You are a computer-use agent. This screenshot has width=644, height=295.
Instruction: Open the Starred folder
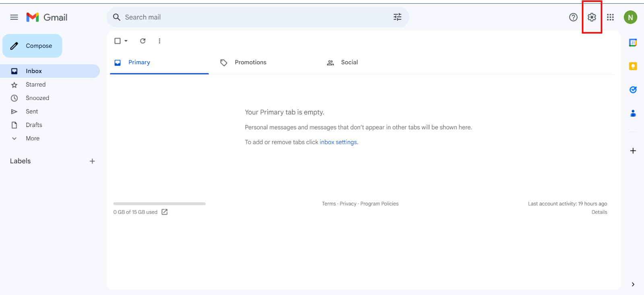point(50,85)
